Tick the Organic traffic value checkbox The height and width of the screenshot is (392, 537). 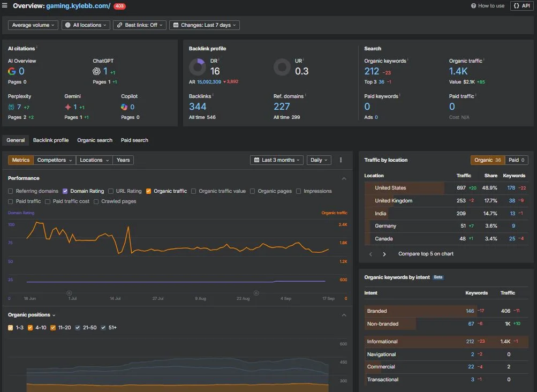point(193,191)
